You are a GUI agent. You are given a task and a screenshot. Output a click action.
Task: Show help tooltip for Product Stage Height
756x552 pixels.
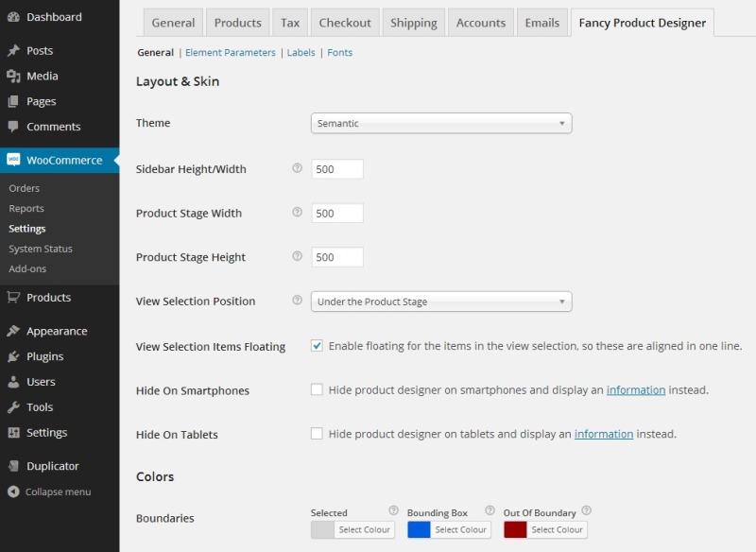click(297, 256)
